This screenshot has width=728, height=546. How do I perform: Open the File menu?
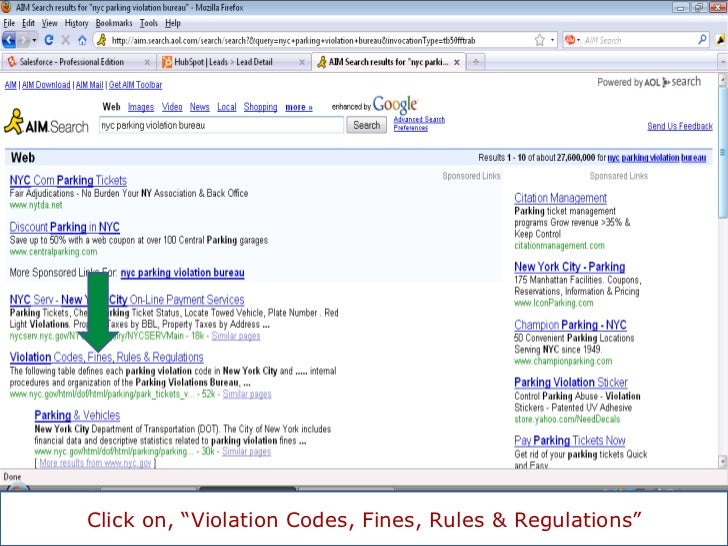pyautogui.click(x=9, y=23)
